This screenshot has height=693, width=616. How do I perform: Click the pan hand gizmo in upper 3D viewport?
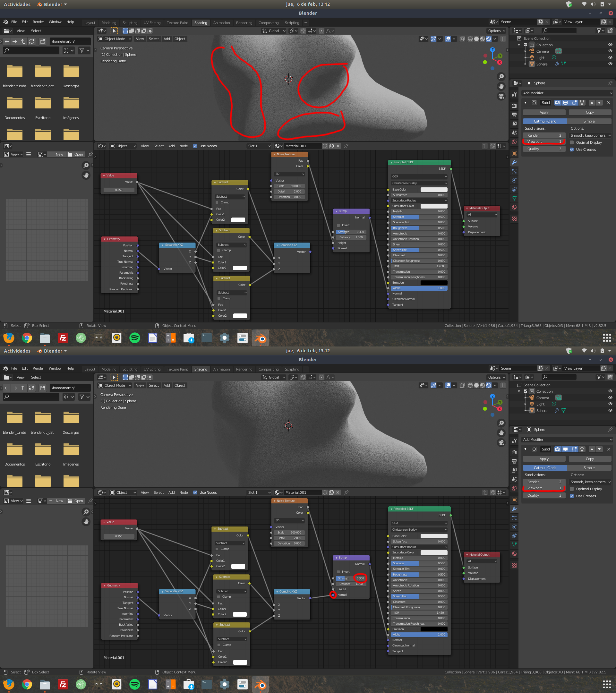[x=501, y=86]
